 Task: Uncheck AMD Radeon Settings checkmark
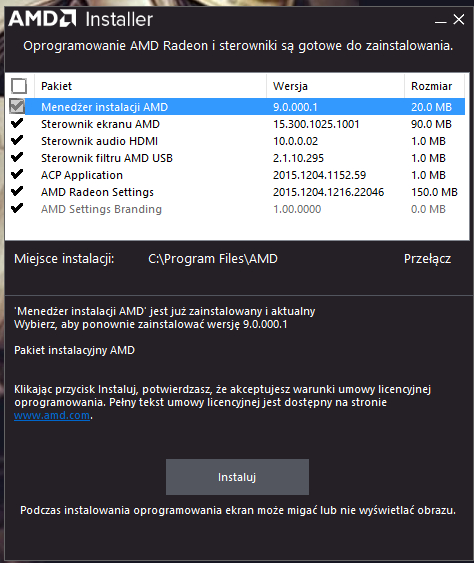pos(17,191)
